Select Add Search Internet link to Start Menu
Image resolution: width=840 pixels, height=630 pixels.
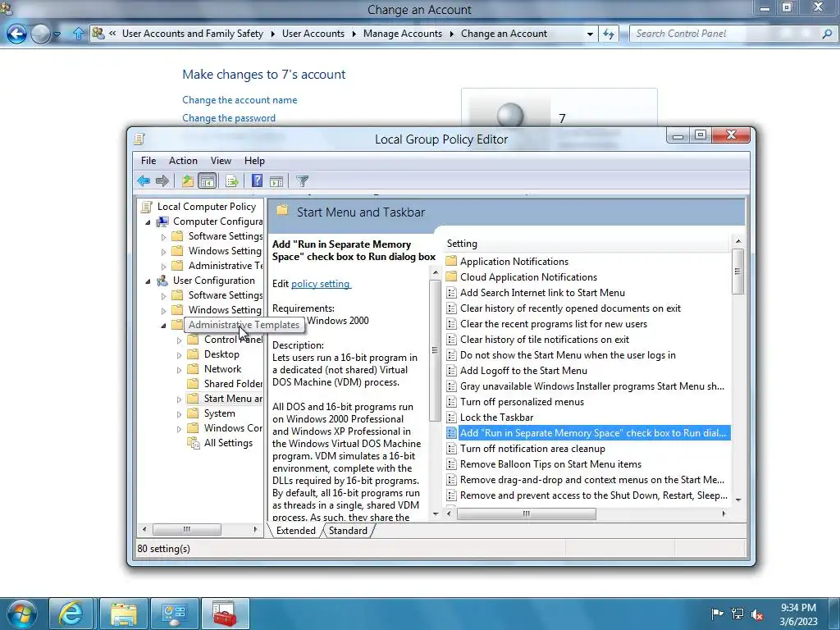click(542, 293)
